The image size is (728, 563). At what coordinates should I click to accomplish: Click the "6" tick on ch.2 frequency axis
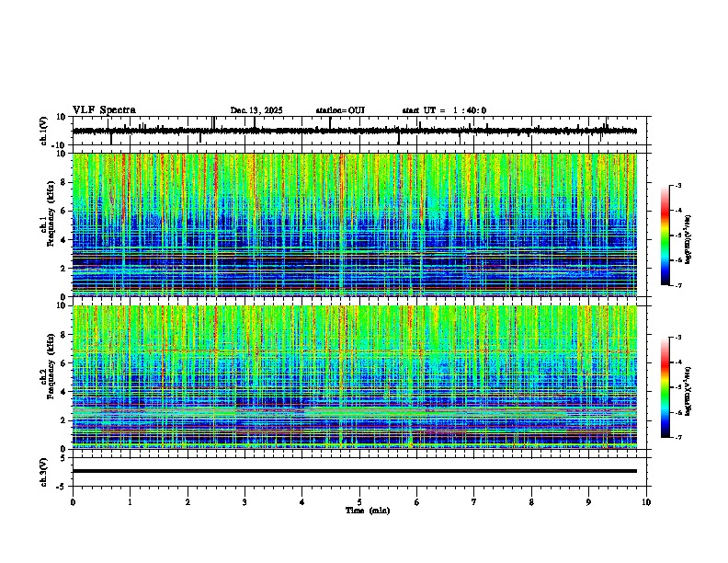tap(63, 363)
